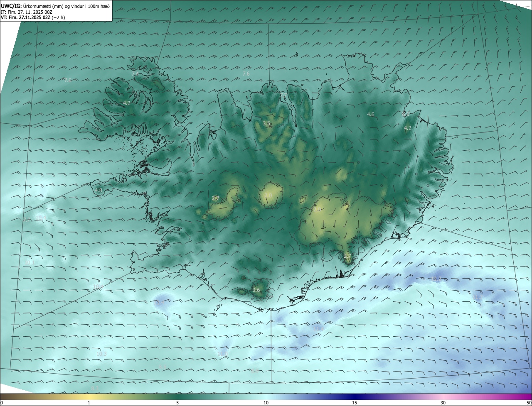This screenshot has height=406, width=532.
Task: Click the 50 tick on the color scale
Action: pyautogui.click(x=529, y=403)
